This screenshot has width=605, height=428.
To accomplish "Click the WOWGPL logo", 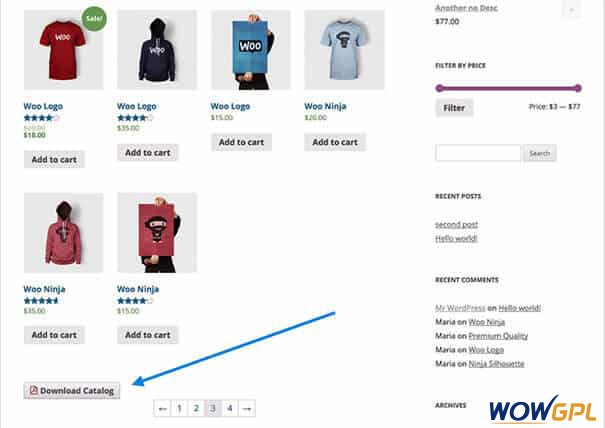I will pos(542,409).
